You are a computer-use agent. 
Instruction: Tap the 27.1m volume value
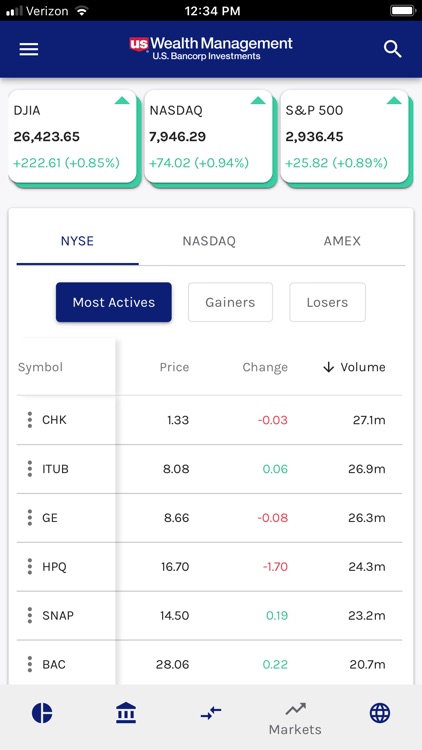tap(369, 420)
